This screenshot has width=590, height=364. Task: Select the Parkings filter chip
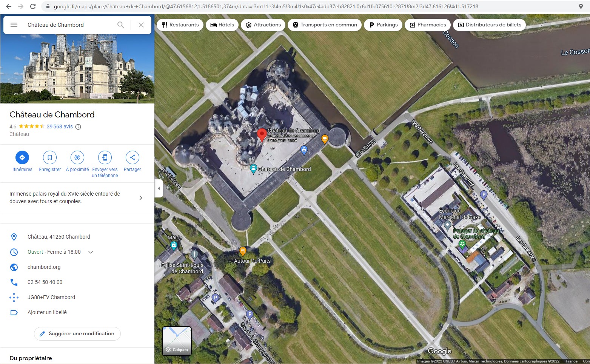pyautogui.click(x=383, y=25)
